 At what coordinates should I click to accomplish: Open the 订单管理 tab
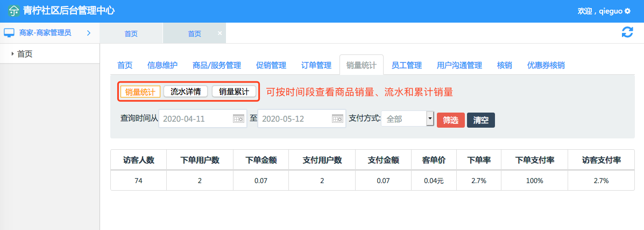[316, 65]
